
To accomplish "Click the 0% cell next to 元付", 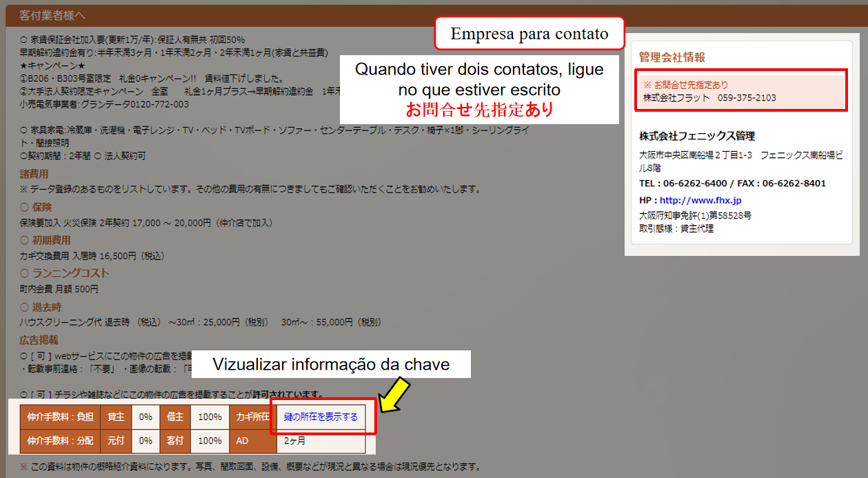I will 145,440.
